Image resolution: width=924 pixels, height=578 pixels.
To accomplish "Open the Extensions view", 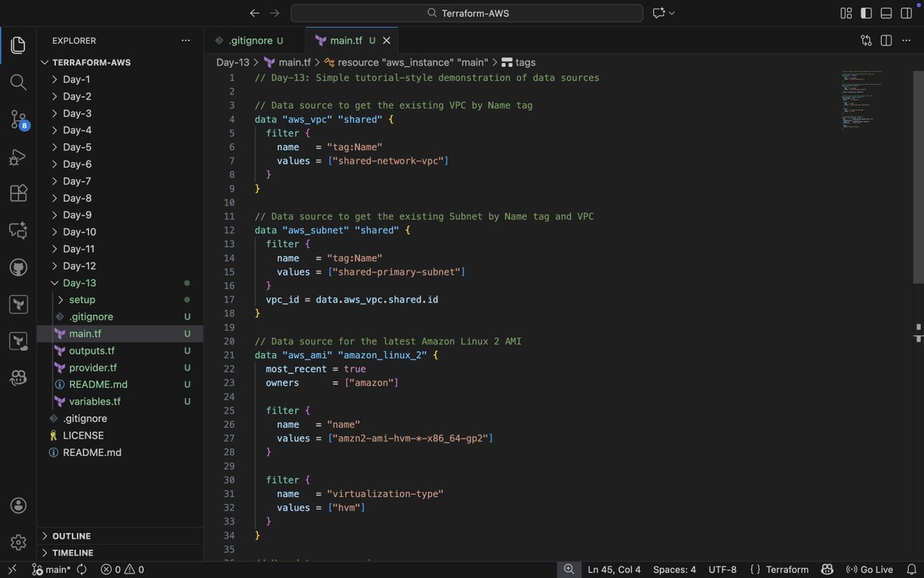I will (x=18, y=193).
